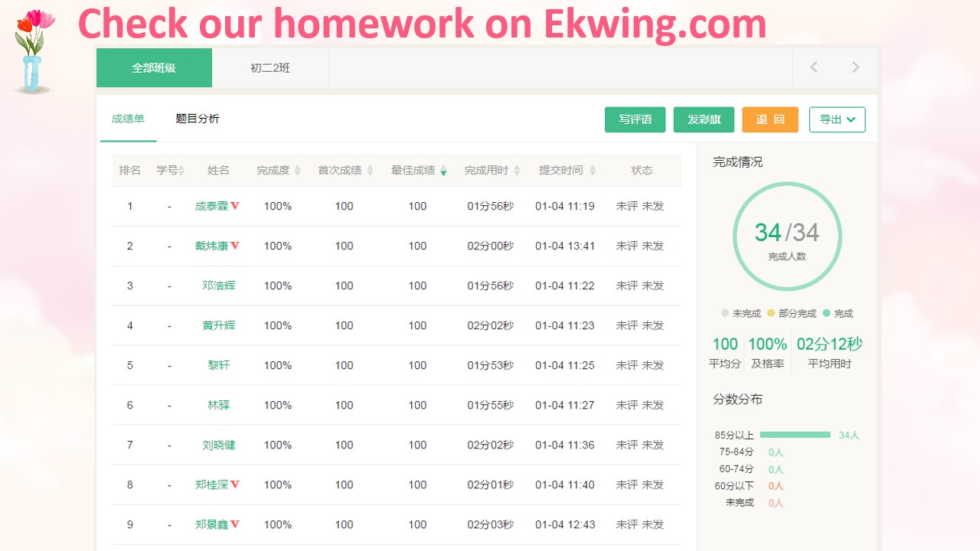Open student 黄升辉's record
Image resolution: width=980 pixels, height=551 pixels.
[x=219, y=325]
